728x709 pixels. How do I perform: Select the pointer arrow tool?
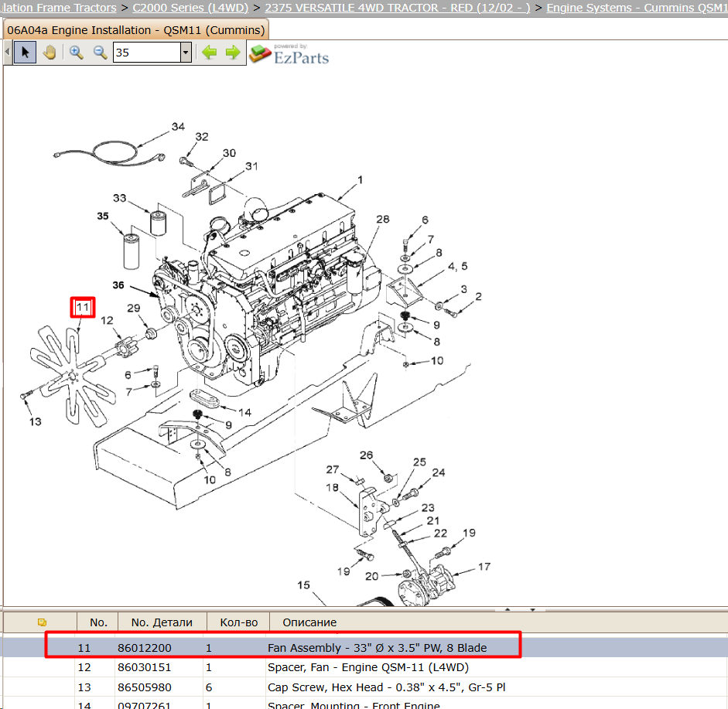coord(25,52)
